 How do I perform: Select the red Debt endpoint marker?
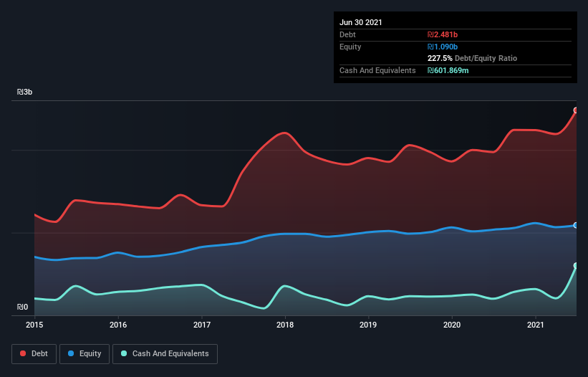576,110
